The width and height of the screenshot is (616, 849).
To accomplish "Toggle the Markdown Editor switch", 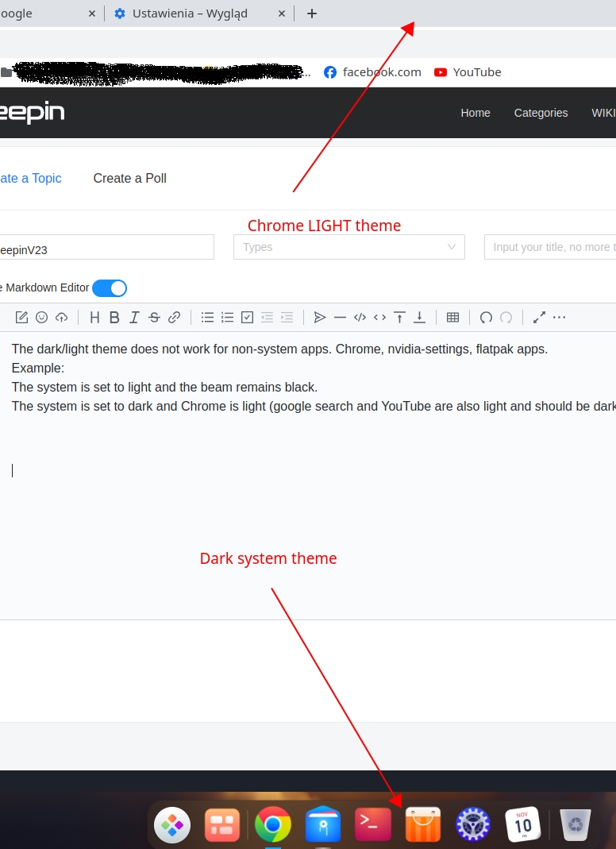I will (110, 288).
